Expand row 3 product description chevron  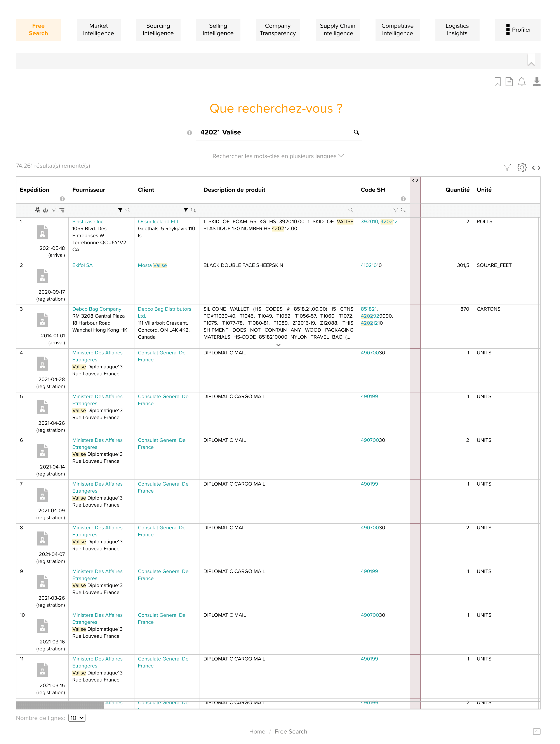tap(278, 345)
